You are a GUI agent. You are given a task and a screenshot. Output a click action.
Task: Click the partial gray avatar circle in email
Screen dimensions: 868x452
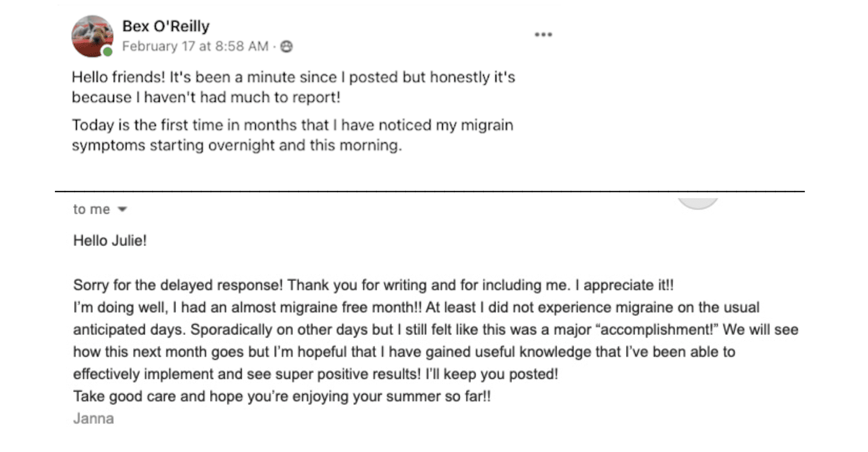click(x=698, y=204)
